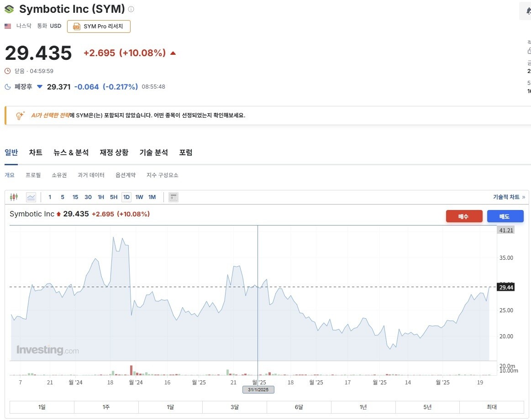This screenshot has width=531, height=420.
Task: Go to the 기술 분석 tab
Action: click(x=154, y=152)
